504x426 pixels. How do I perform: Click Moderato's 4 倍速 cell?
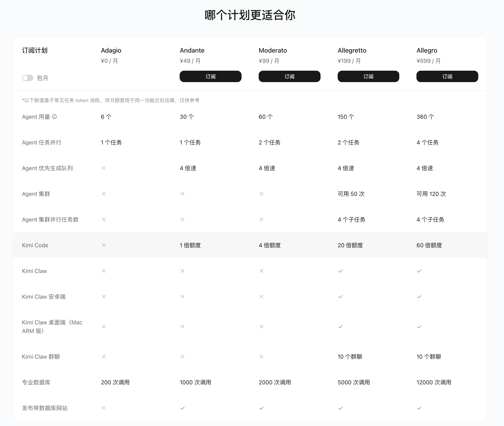click(x=267, y=168)
